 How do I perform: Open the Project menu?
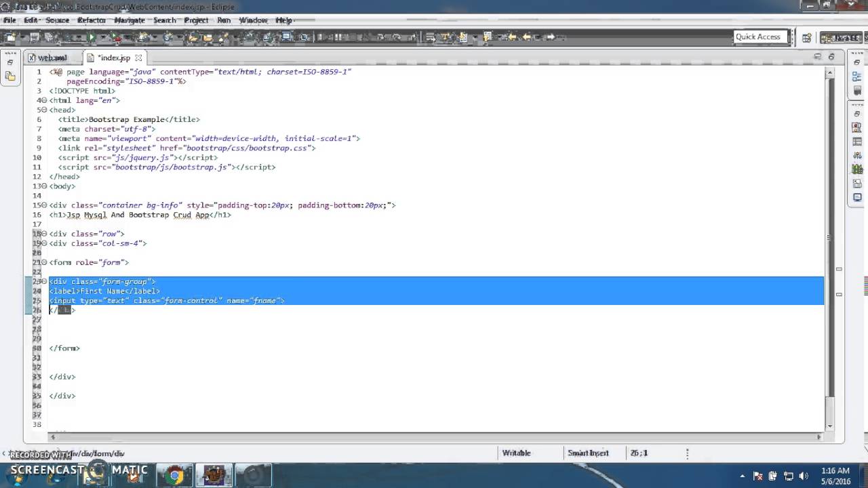click(x=197, y=20)
